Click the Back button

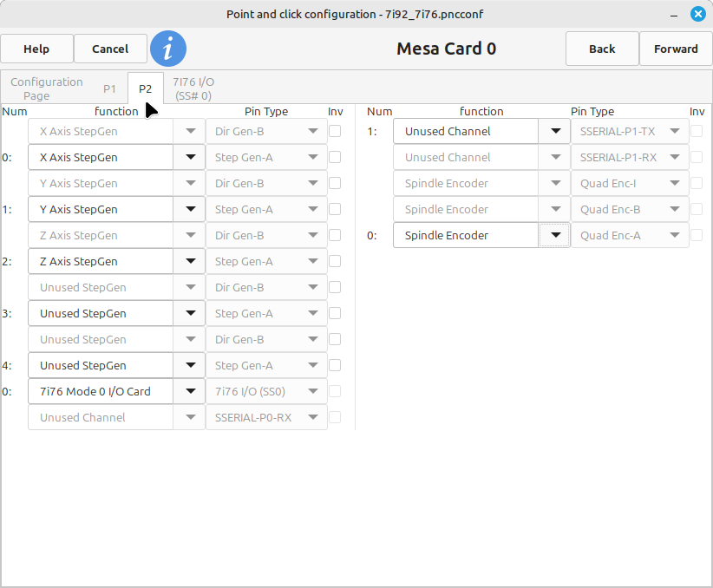[x=602, y=49]
